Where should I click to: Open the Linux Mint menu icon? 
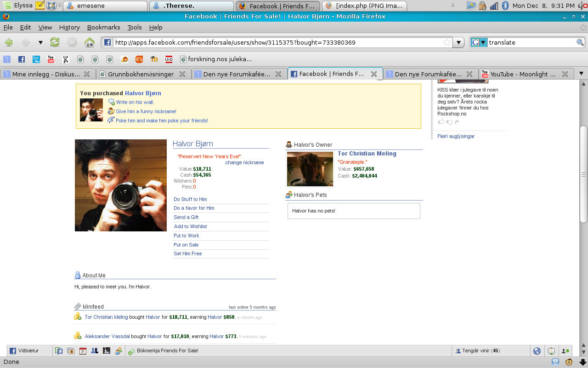click(6, 6)
